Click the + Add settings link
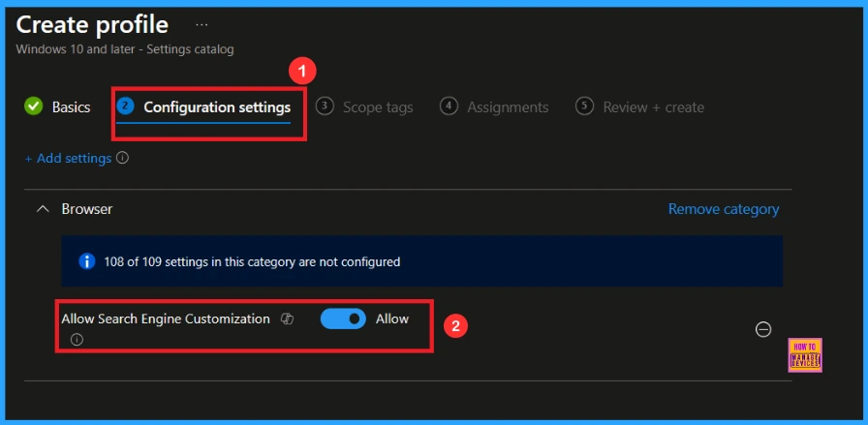The width and height of the screenshot is (868, 425). pos(69,158)
